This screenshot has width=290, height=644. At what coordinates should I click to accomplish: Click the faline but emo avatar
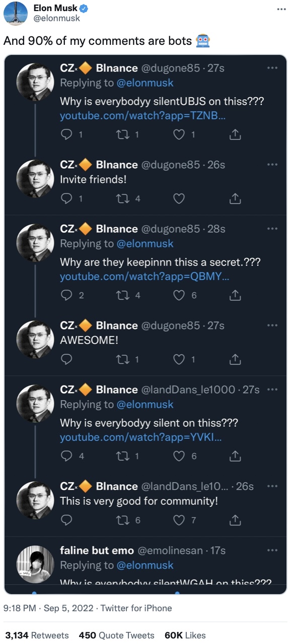[35, 564]
